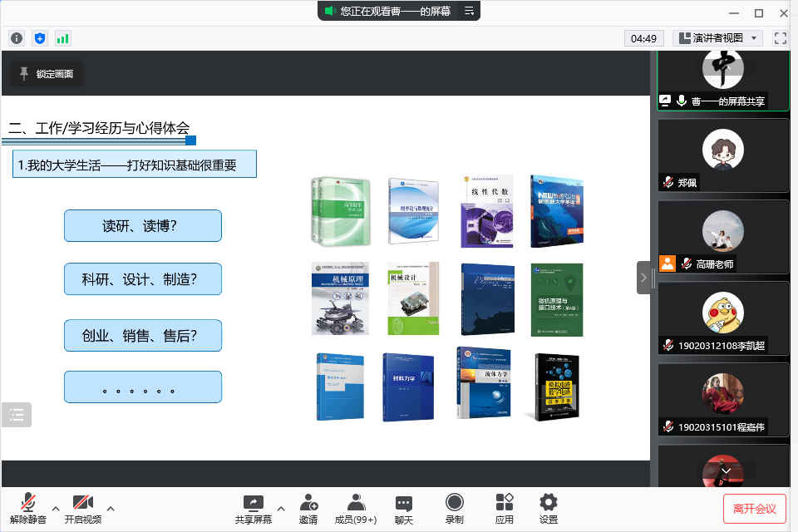Open the Chat (聊天) panel
798x532 pixels.
coord(404,508)
